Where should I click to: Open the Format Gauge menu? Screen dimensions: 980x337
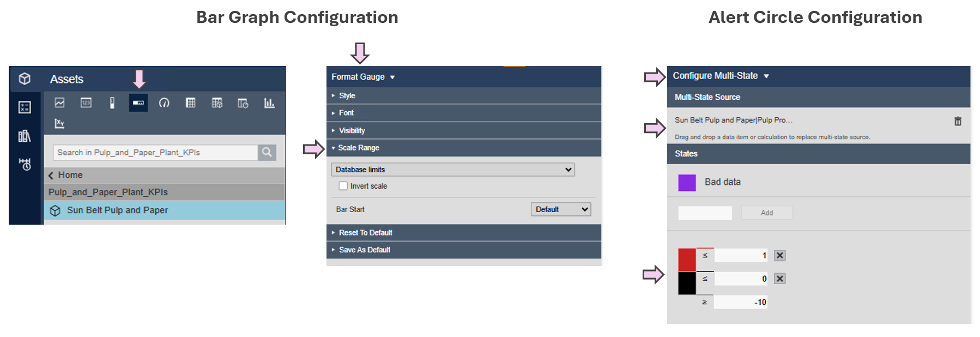click(363, 77)
